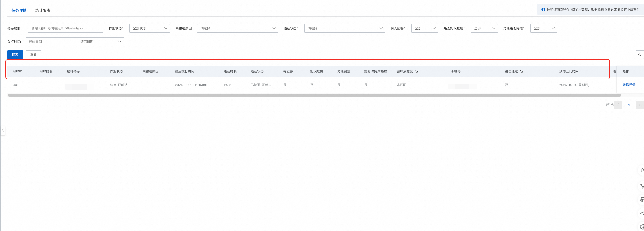The image size is (644, 231).
Task: Click the info icon in the storage notice
Action: click(x=543, y=10)
